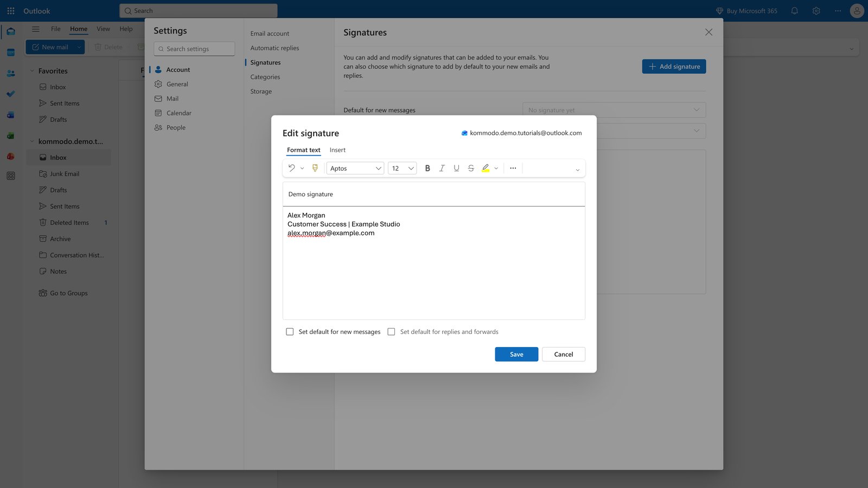The height and width of the screenshot is (488, 868).
Task: Open Categories settings section
Action: click(x=265, y=77)
